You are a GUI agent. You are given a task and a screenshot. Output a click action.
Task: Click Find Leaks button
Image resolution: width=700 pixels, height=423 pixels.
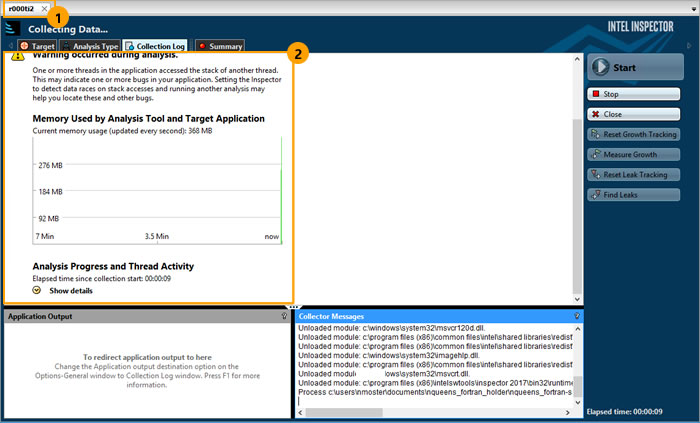pyautogui.click(x=634, y=195)
